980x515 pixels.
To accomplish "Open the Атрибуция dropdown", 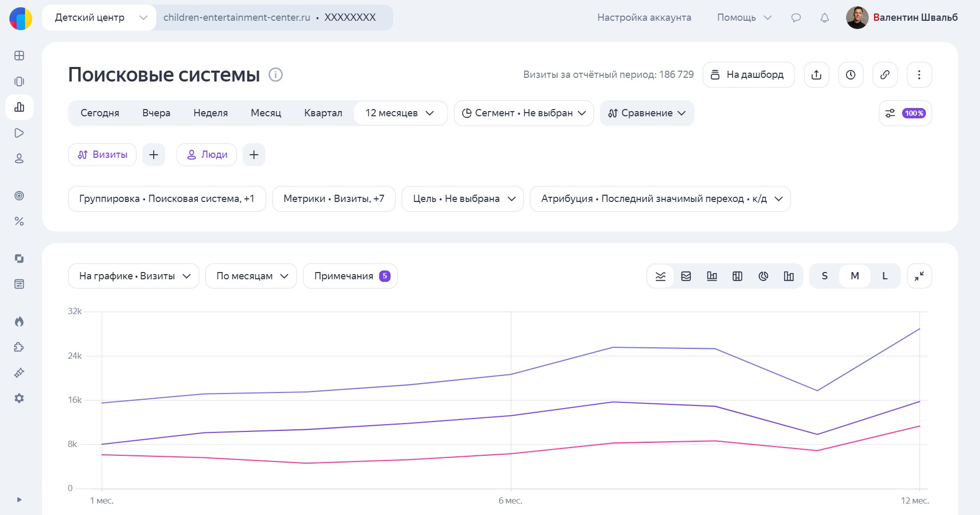I will tap(660, 199).
